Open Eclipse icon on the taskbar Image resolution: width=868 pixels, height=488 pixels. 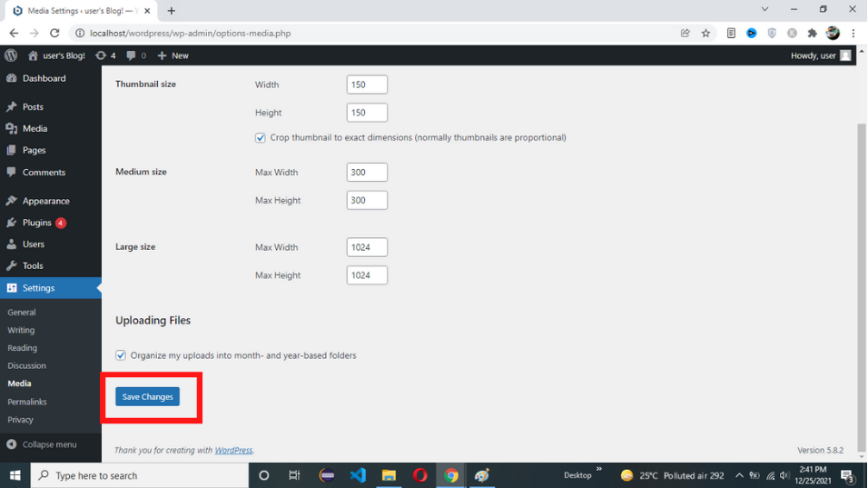click(x=327, y=475)
